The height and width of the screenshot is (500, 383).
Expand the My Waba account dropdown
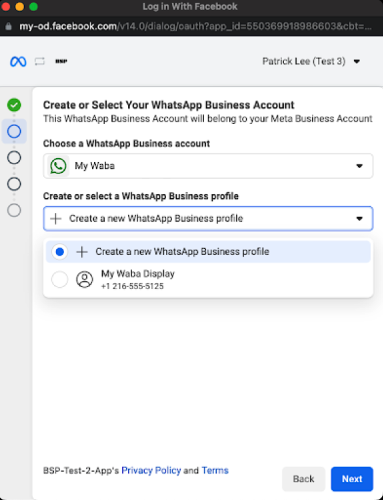pos(208,166)
